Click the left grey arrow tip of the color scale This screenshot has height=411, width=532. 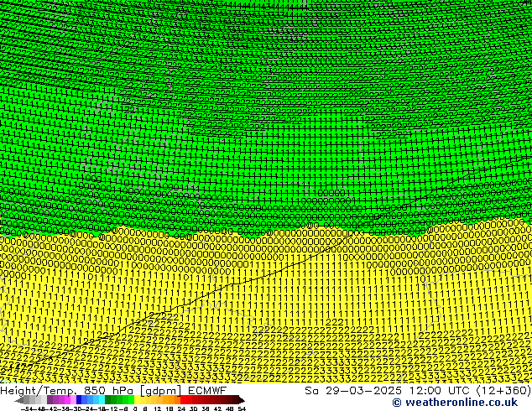coord(19,400)
